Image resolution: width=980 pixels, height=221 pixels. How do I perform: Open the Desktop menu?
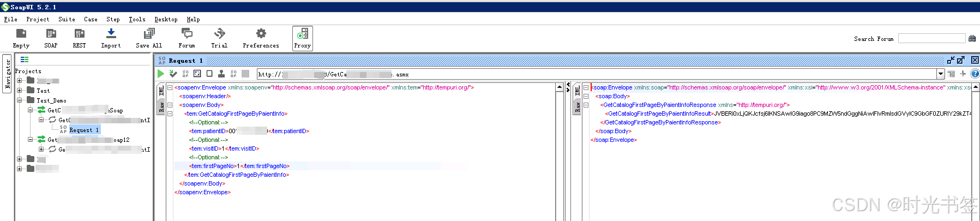166,19
